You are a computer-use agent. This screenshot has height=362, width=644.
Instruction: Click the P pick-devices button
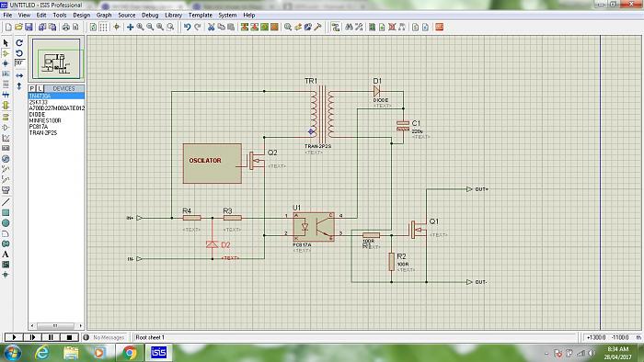(32, 88)
